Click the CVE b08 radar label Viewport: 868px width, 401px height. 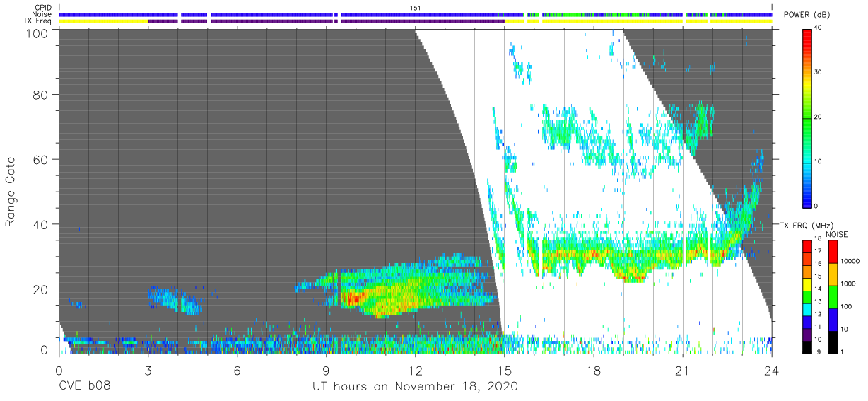click(x=84, y=387)
